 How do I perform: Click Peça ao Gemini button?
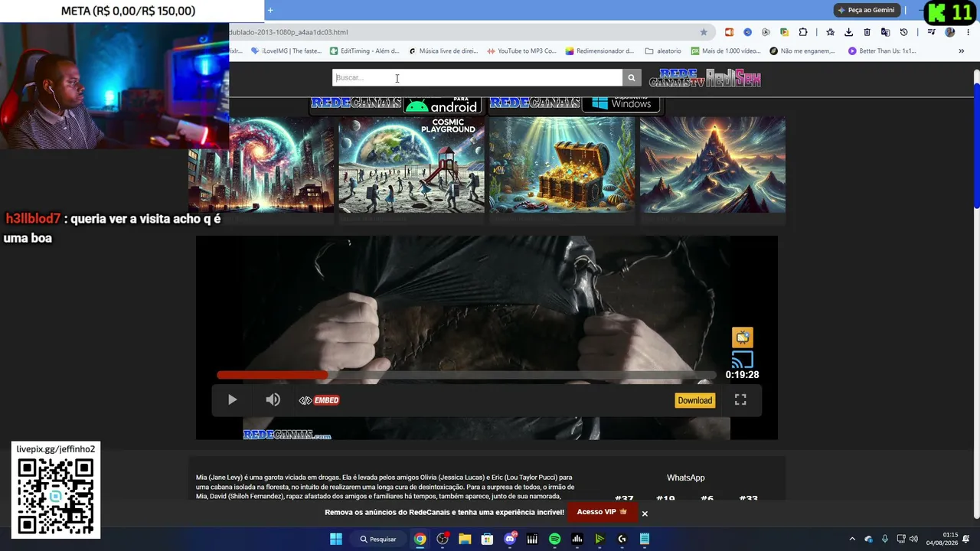click(866, 10)
